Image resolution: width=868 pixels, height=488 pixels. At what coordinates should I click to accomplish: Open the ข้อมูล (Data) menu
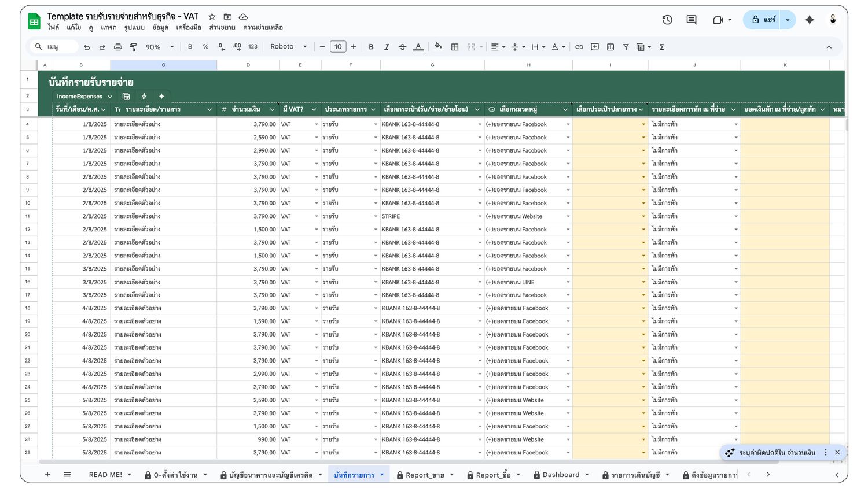[x=160, y=27]
